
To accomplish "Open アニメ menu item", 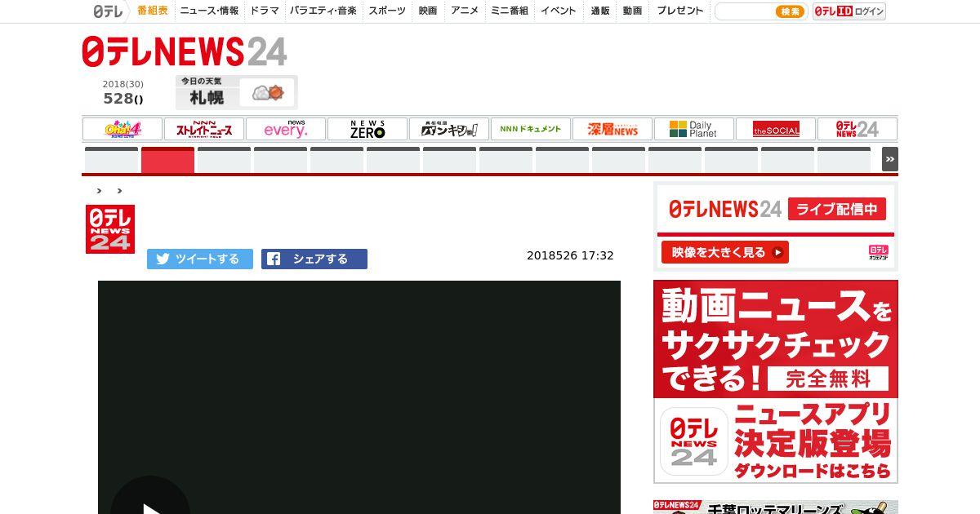I will point(465,11).
